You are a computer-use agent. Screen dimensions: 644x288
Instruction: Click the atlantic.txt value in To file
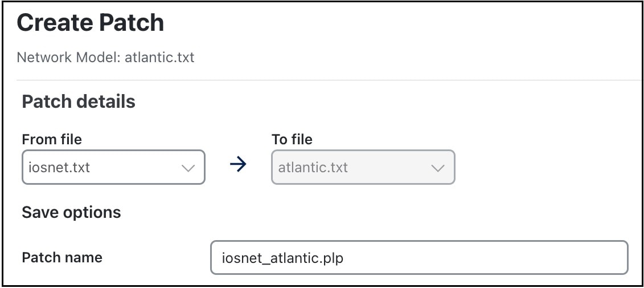(313, 168)
